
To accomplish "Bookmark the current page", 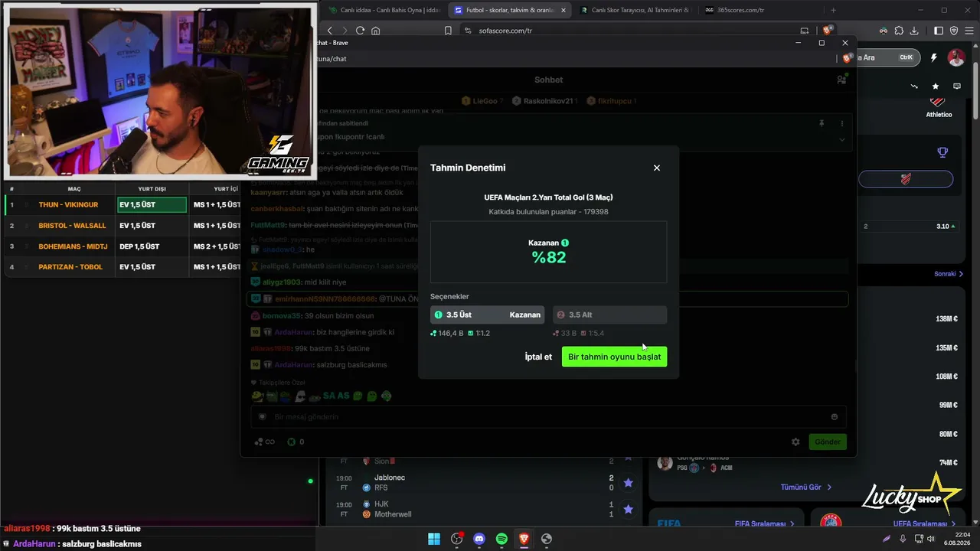I will point(448,31).
